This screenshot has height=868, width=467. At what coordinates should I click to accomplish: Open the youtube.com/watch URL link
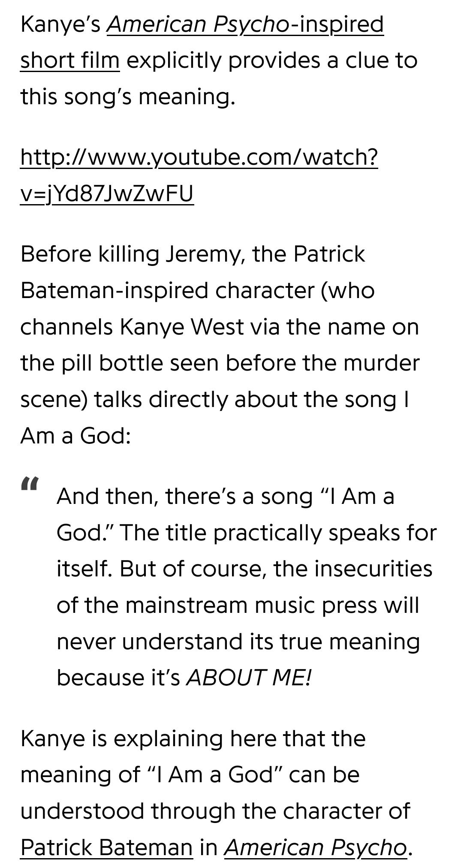click(199, 157)
